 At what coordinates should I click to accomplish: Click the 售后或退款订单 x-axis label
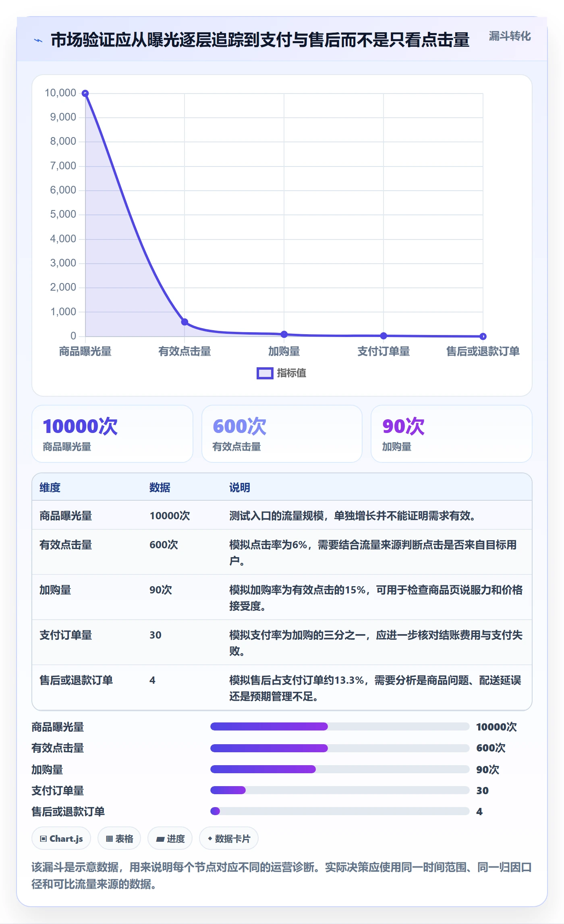[483, 352]
